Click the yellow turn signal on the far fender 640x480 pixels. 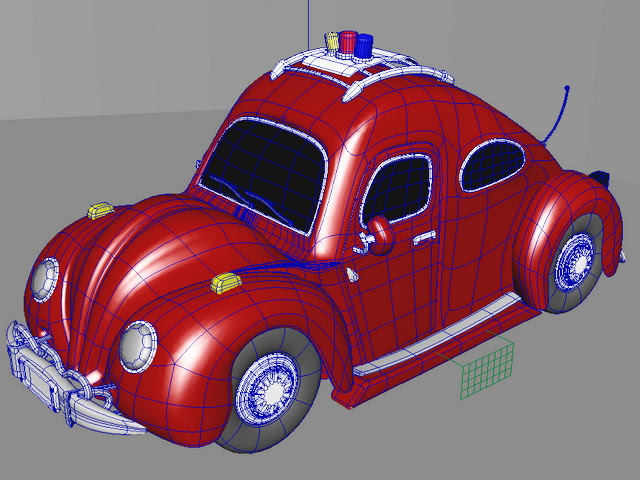point(100,210)
